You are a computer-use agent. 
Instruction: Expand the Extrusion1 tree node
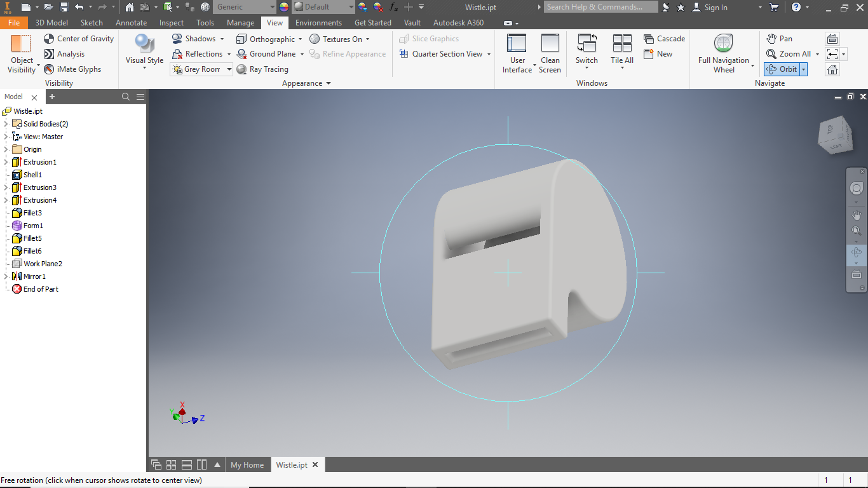tap(6, 162)
